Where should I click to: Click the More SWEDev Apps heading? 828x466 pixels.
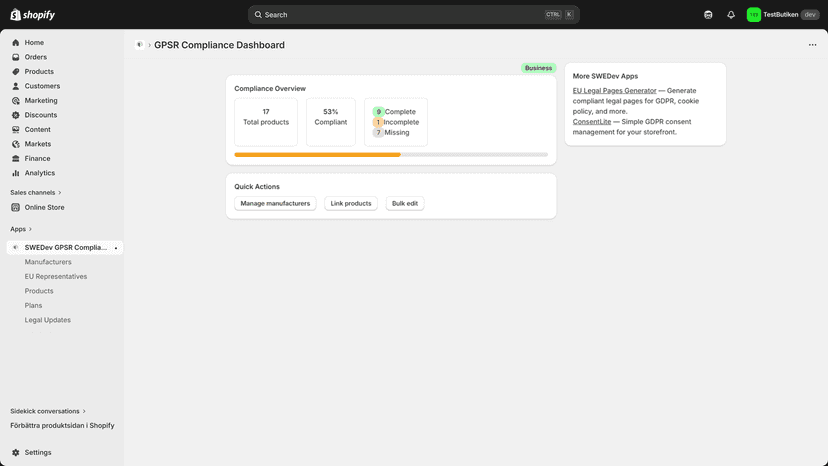[x=605, y=76]
